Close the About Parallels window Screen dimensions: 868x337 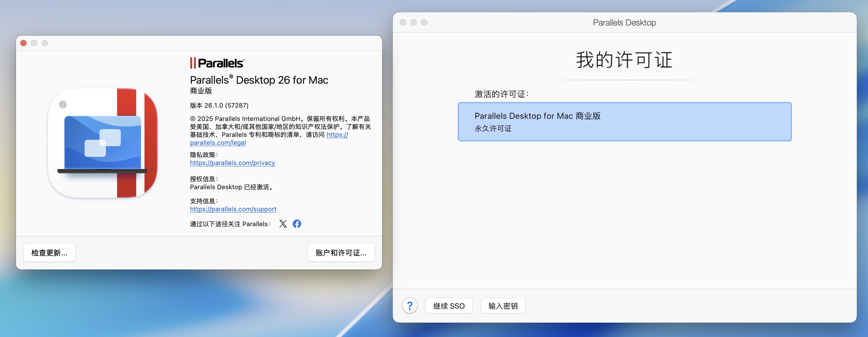coord(24,43)
